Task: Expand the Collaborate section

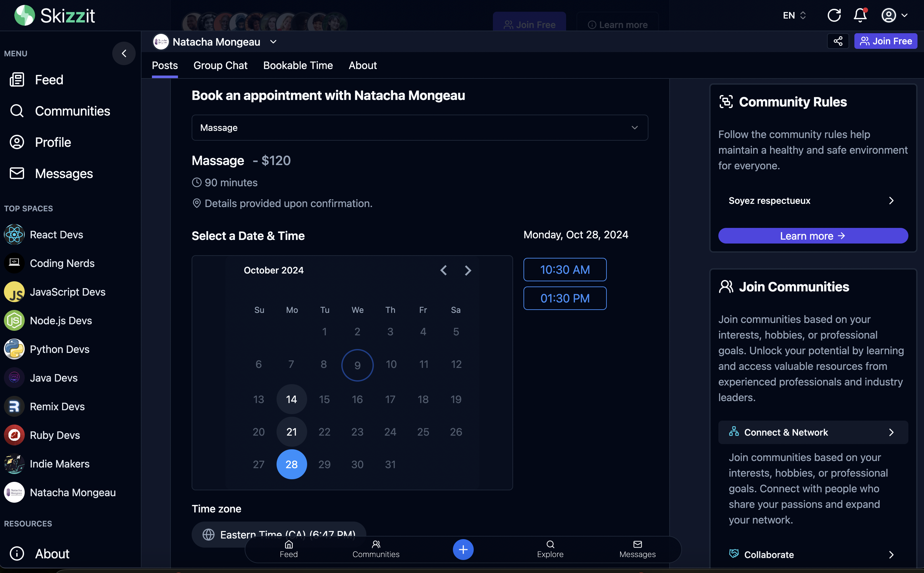Action: tap(813, 554)
